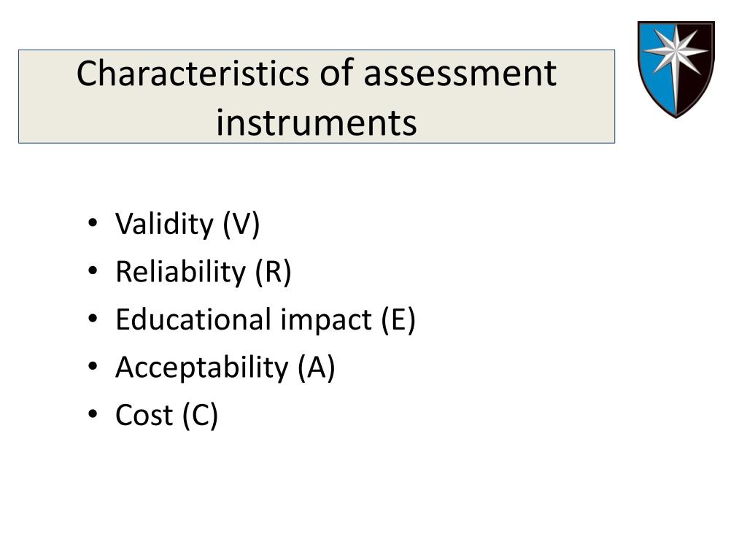The image size is (747, 560).
Task: Click the '(E)' abbreviation
Action: [398, 319]
